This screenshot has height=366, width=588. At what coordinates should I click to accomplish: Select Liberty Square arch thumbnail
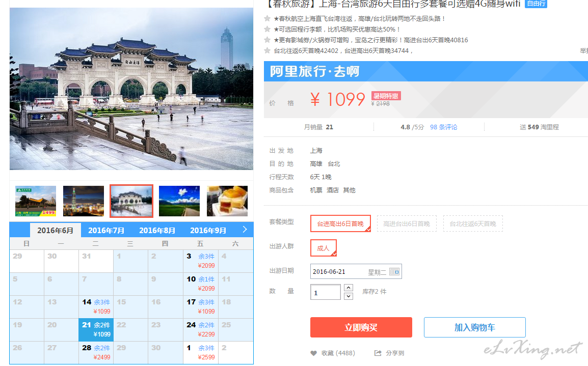pos(131,201)
